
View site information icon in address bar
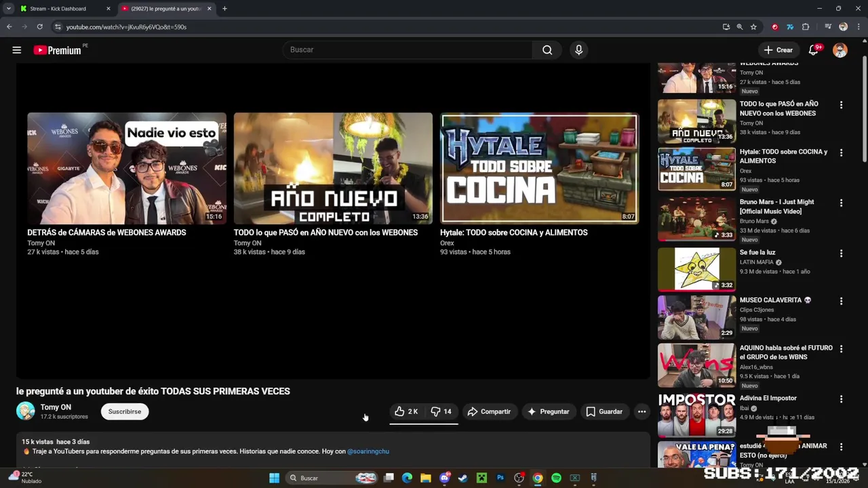pyautogui.click(x=58, y=27)
